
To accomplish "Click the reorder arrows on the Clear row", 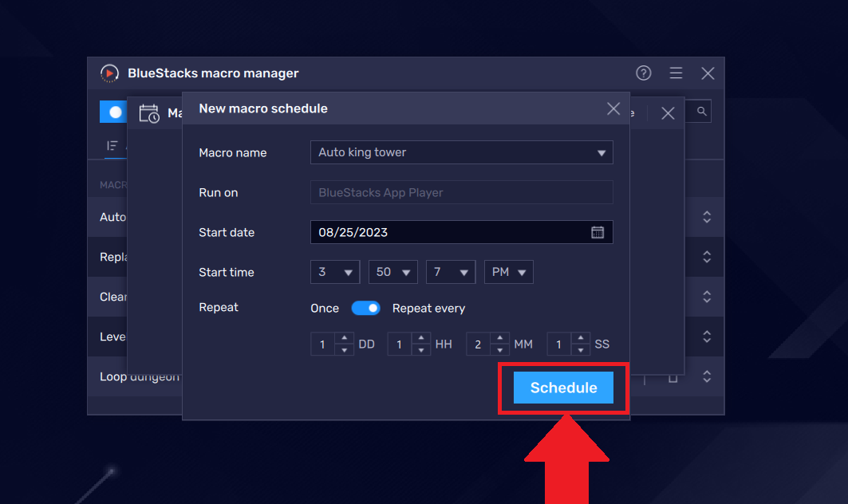I will 706,297.
